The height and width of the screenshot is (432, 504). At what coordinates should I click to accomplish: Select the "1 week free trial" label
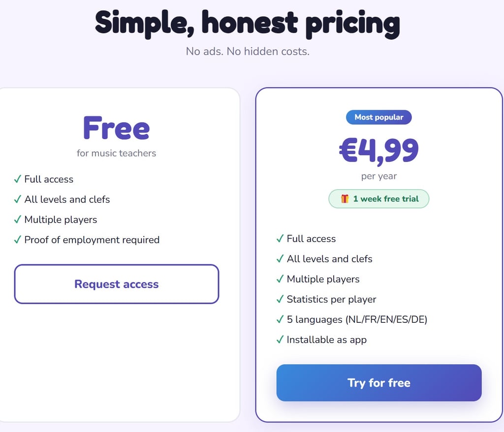tap(385, 199)
